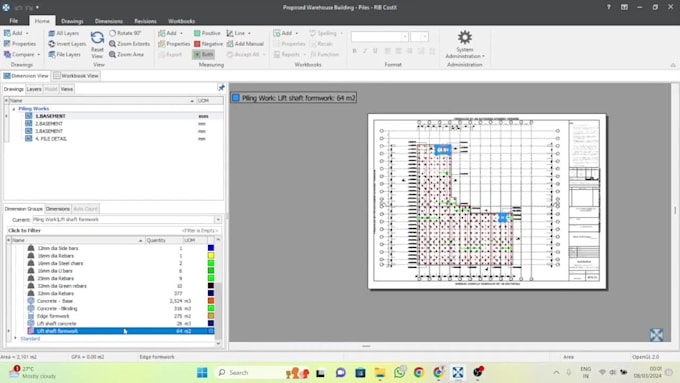Click the orange swatch for Concrete - Base
This screenshot has height=383, width=680.
(211, 301)
